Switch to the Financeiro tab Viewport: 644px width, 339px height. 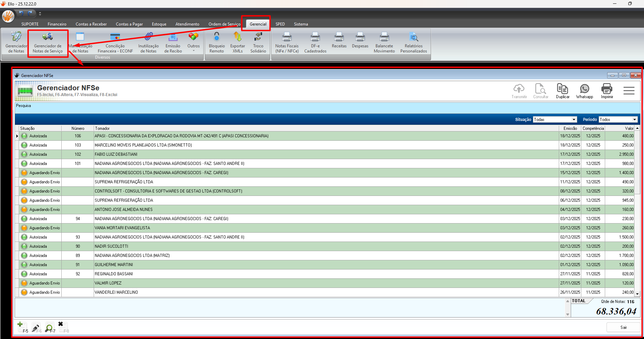coord(57,24)
